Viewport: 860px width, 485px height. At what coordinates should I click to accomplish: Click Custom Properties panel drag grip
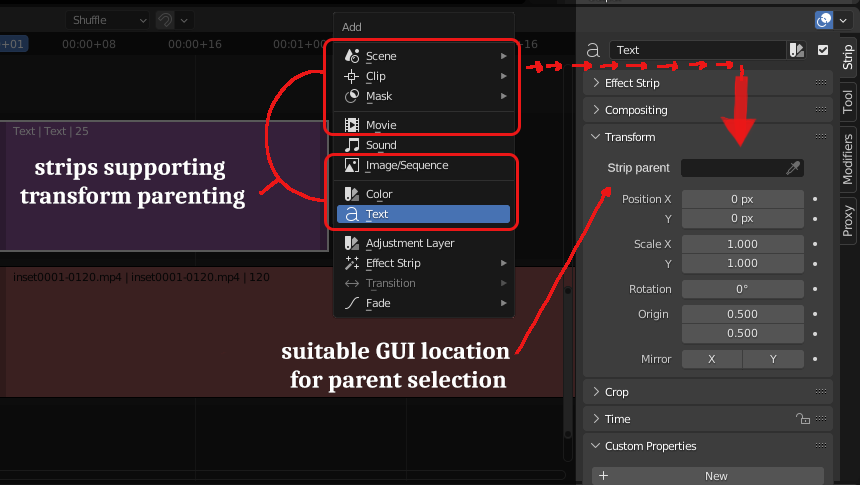click(x=821, y=445)
